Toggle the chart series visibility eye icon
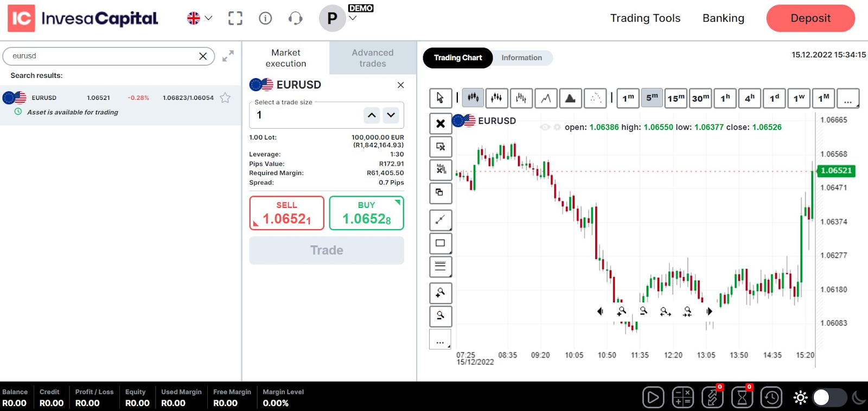The image size is (868, 411). pos(545,127)
